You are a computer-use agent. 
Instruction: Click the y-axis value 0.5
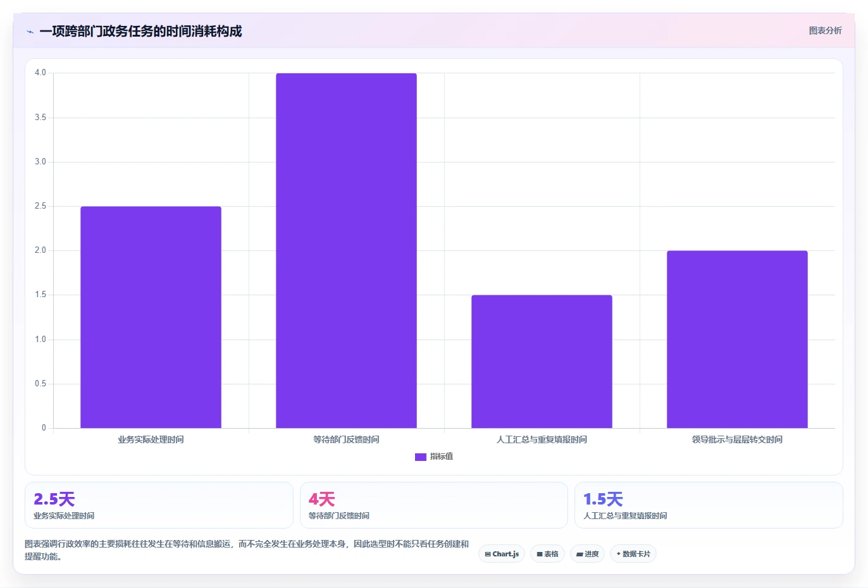click(x=40, y=384)
